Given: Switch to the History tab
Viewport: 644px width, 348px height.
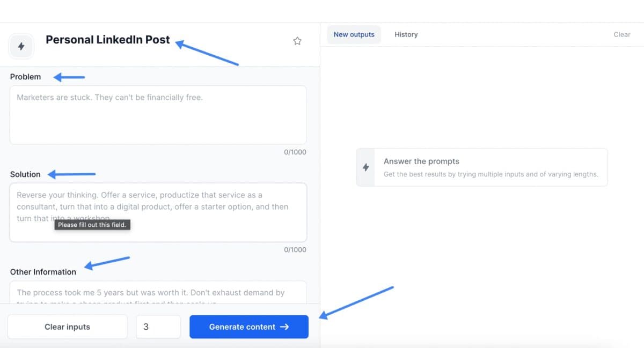Looking at the screenshot, I should point(406,34).
